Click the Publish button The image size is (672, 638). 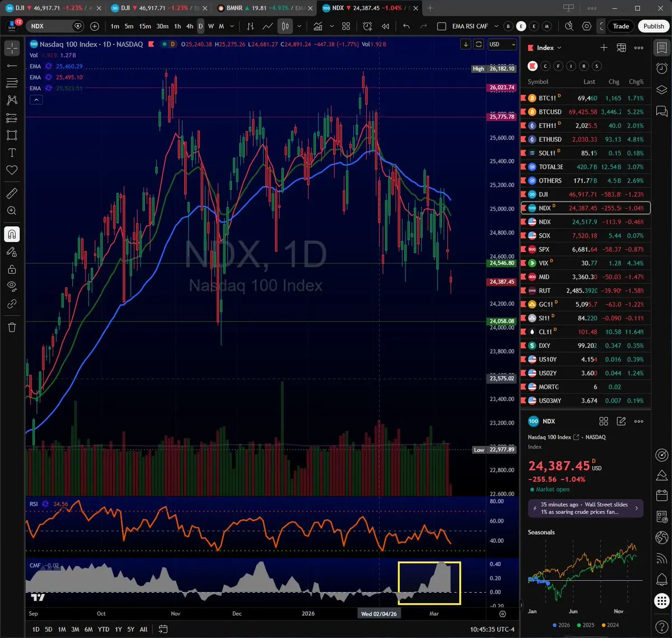pos(653,26)
